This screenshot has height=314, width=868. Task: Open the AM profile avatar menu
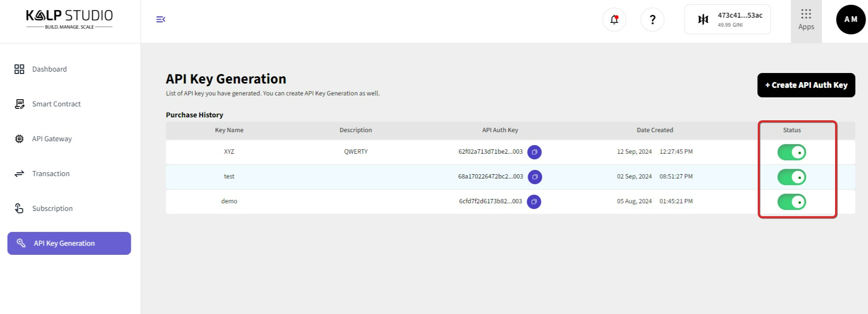850,20
